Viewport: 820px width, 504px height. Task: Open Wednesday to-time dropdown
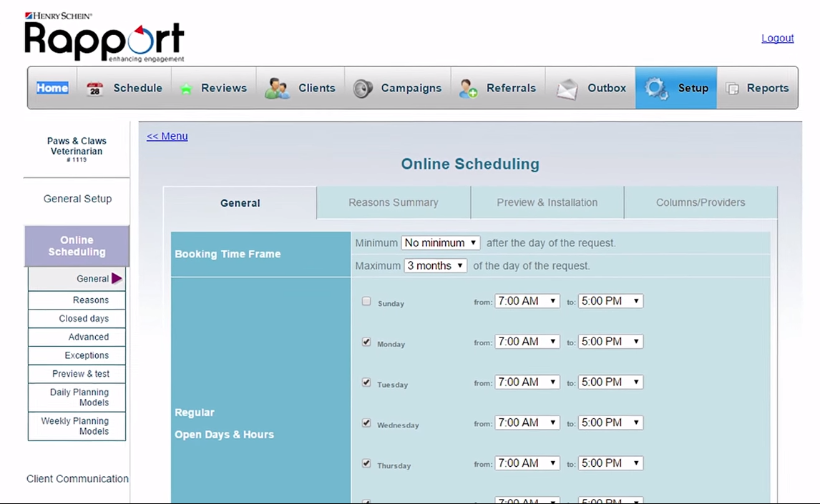(610, 423)
